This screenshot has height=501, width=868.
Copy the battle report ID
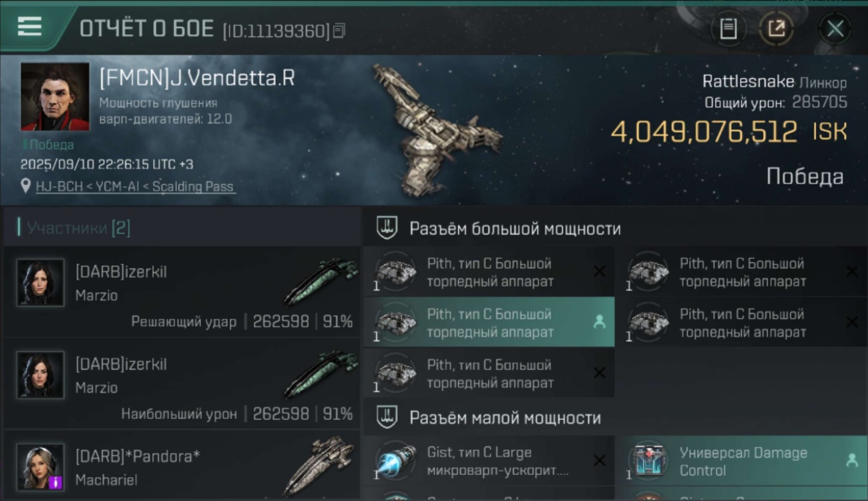339,31
